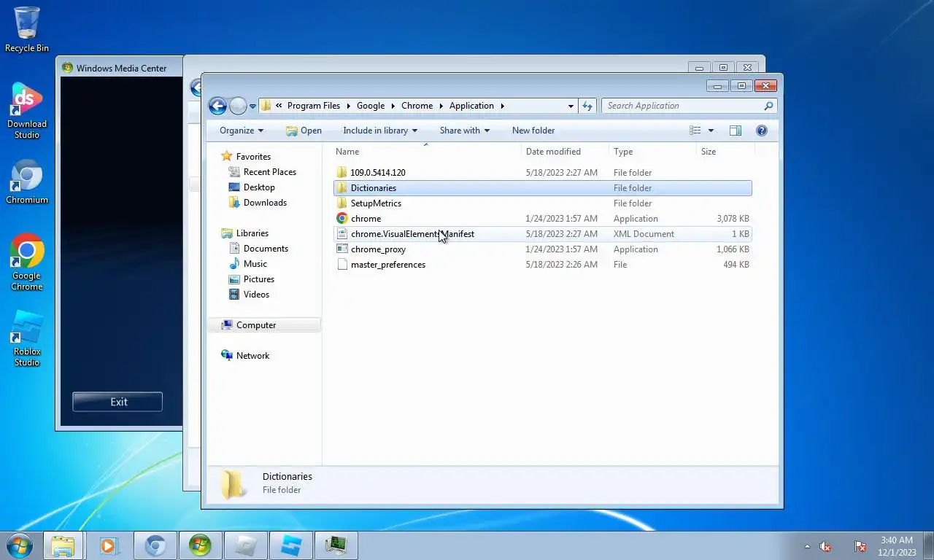Click Exit in Windows Media Center
The height and width of the screenshot is (560, 934).
tap(117, 402)
